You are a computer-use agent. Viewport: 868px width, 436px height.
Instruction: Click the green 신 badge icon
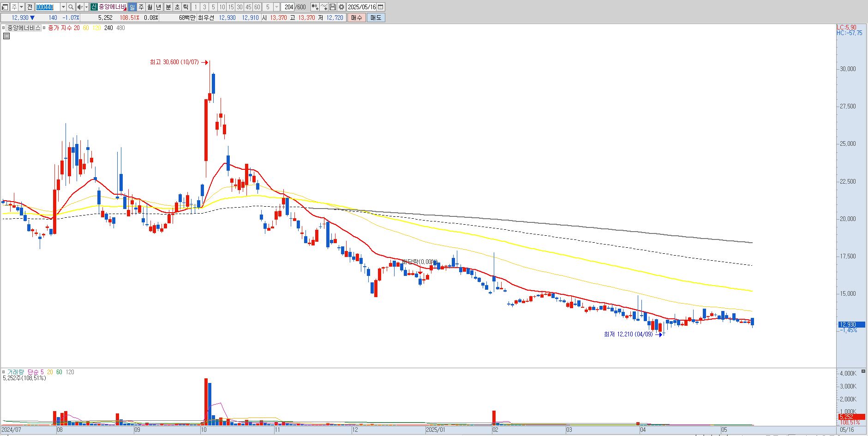pos(94,7)
